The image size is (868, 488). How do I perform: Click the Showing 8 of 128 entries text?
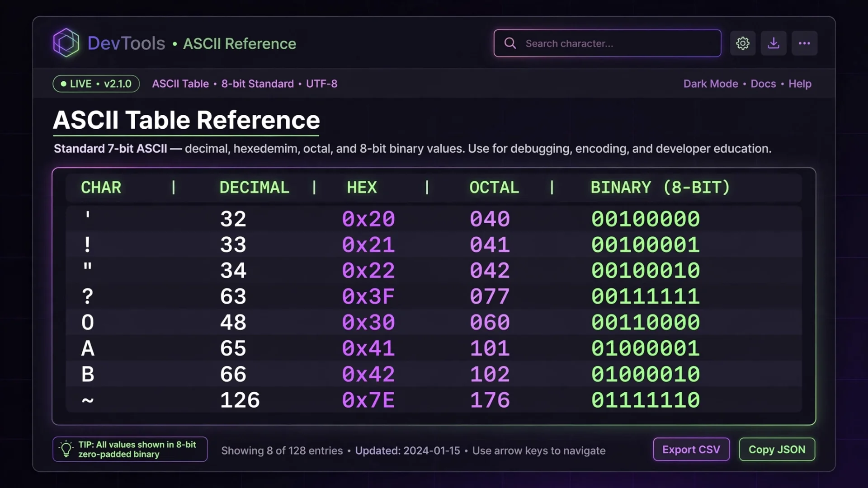[282, 450]
